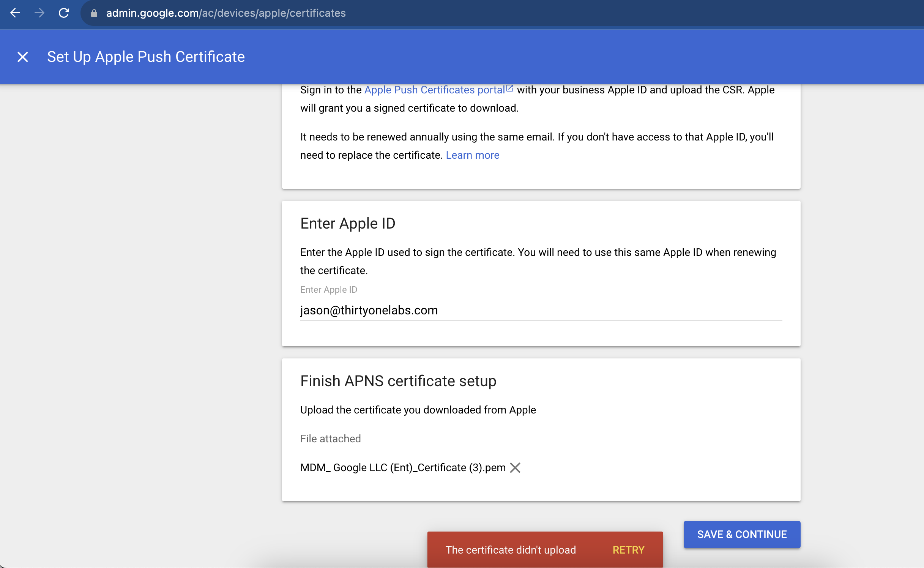Click the Set Up Apple Push Certificate title
The width and height of the screenshot is (924, 568).
pos(146,57)
